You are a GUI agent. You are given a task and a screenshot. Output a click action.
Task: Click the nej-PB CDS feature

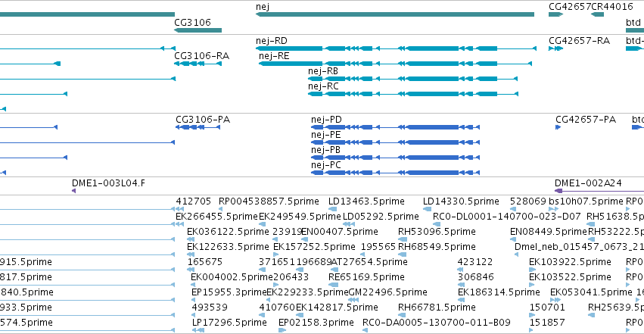pyautogui.click(x=395, y=158)
